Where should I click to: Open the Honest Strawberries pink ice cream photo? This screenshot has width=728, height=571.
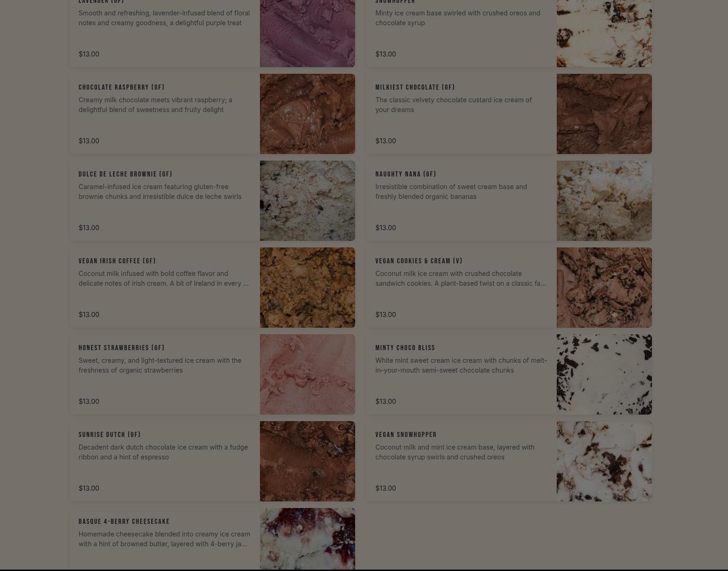click(307, 374)
